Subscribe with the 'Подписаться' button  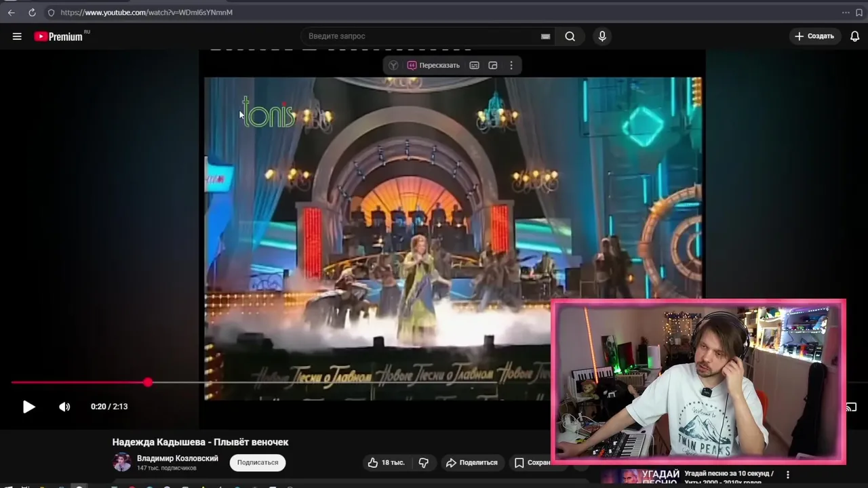258,462
